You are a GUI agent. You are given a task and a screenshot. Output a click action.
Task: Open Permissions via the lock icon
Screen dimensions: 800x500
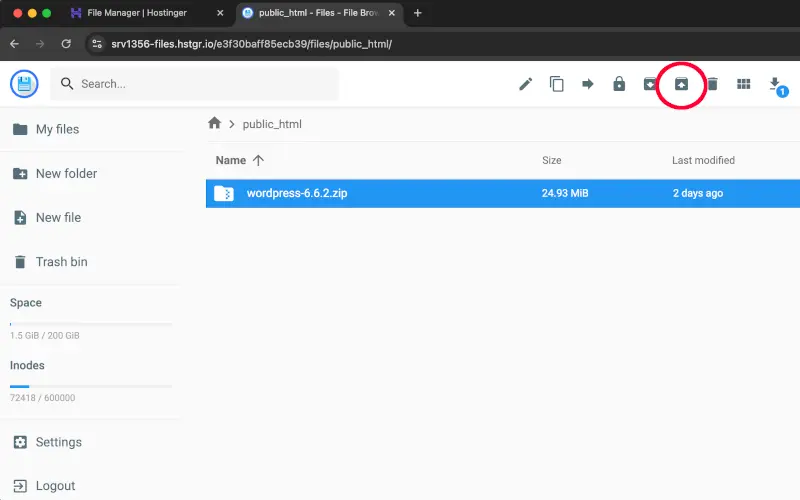pyautogui.click(x=619, y=84)
